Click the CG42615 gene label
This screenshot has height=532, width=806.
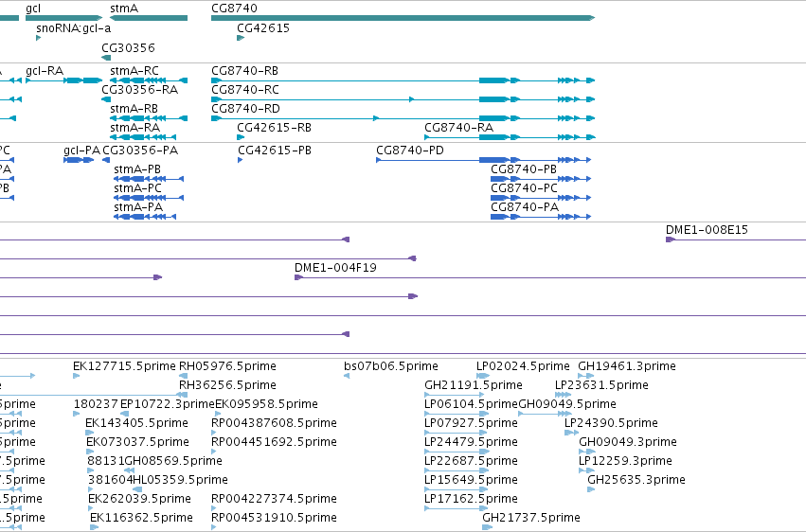pos(263,27)
